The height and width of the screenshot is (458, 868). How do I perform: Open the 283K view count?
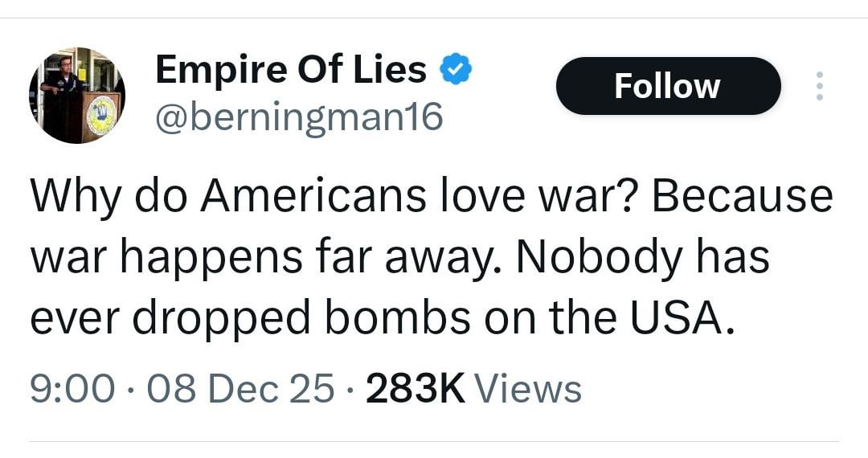[x=416, y=388]
